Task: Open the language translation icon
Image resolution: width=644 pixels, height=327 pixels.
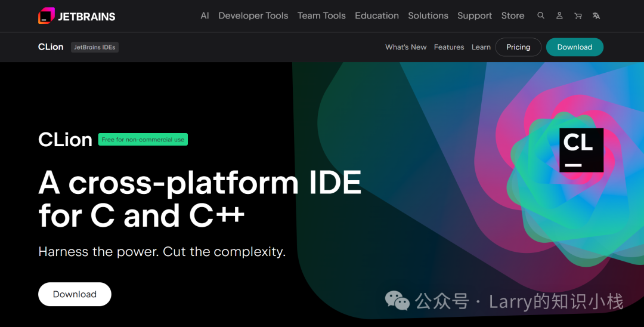Action: click(596, 16)
